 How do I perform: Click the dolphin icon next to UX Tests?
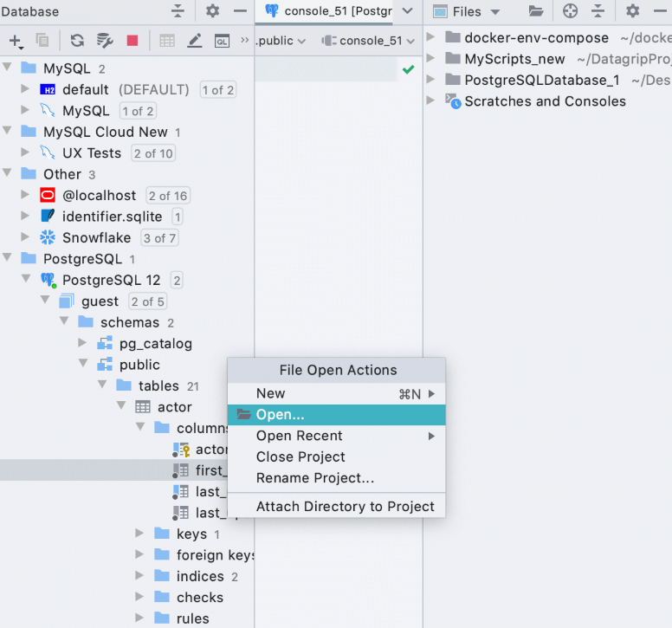pos(48,152)
